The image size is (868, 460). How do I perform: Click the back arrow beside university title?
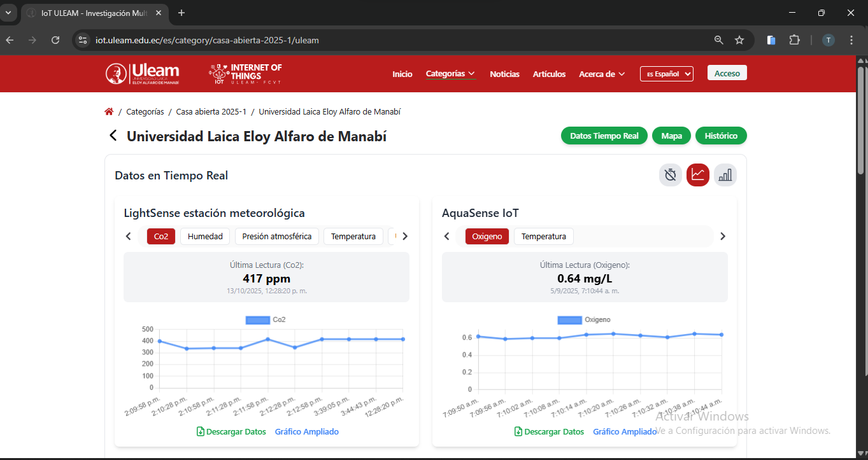[x=113, y=136]
